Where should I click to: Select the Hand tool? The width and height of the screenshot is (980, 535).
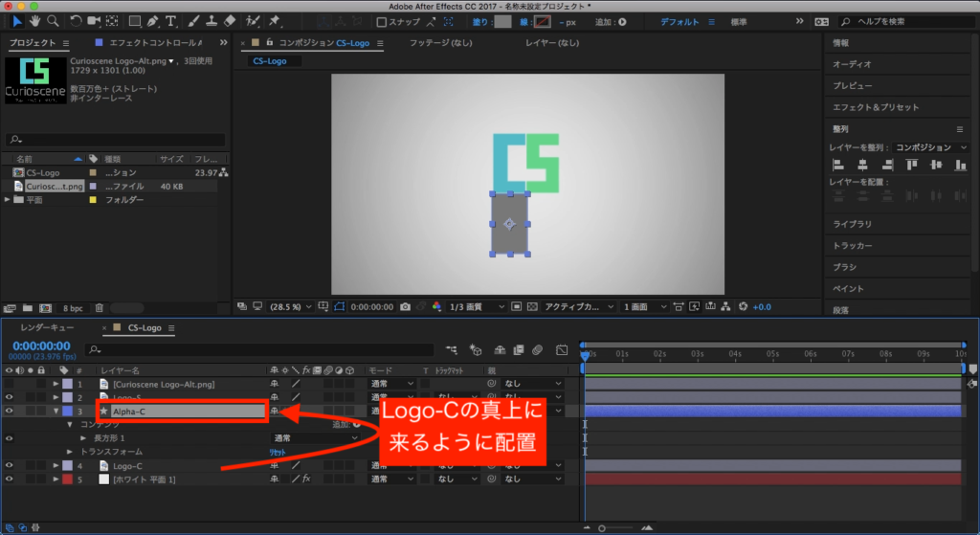point(35,21)
